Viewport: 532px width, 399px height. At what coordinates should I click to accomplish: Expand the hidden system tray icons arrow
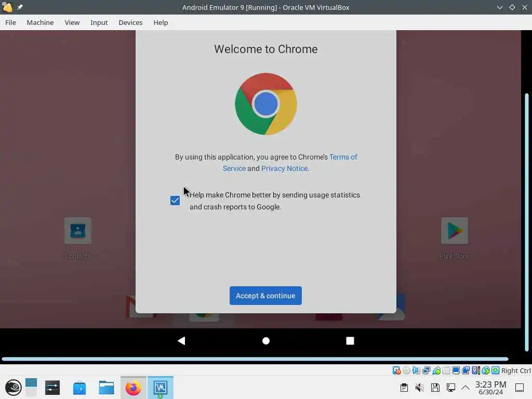coord(465,388)
